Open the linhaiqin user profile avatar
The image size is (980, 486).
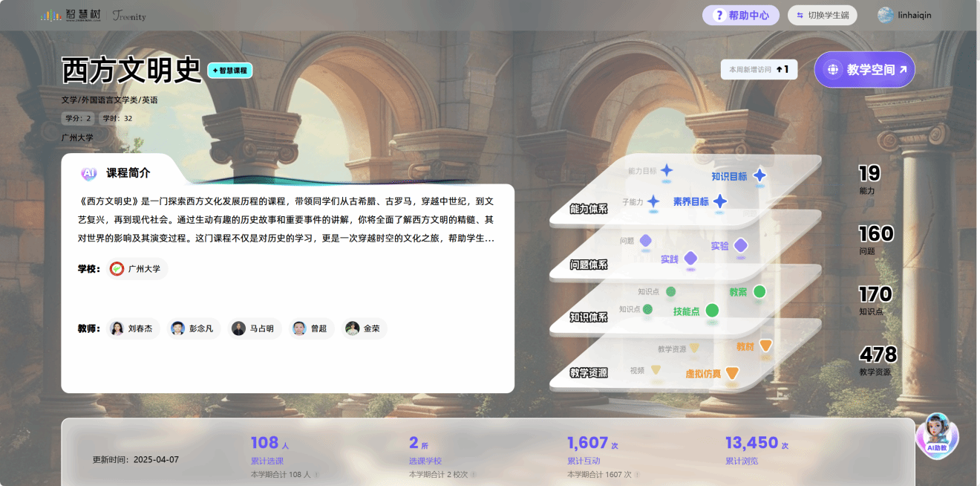pyautogui.click(x=886, y=15)
